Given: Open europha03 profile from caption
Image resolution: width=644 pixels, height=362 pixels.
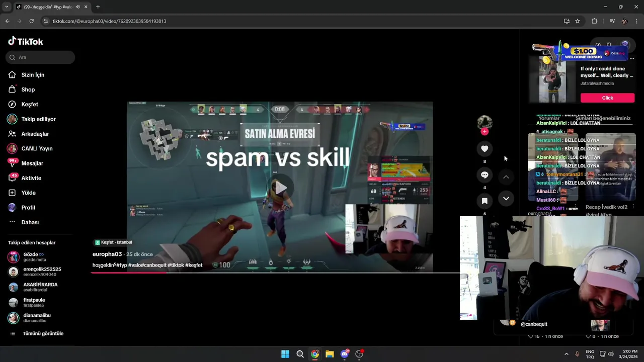Looking at the screenshot, I should [107, 254].
